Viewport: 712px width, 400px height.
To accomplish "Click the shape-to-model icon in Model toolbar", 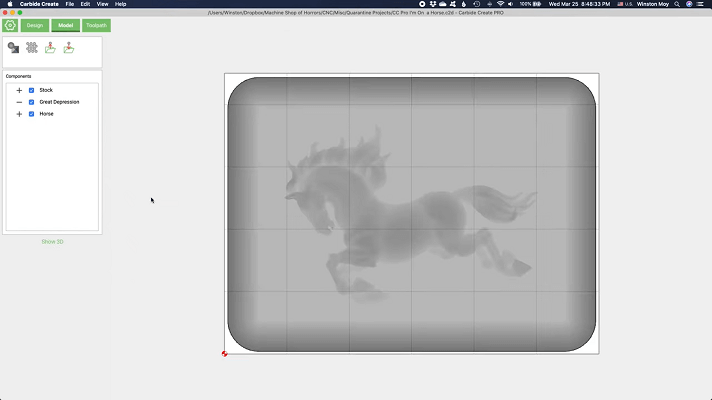I will pos(13,47).
